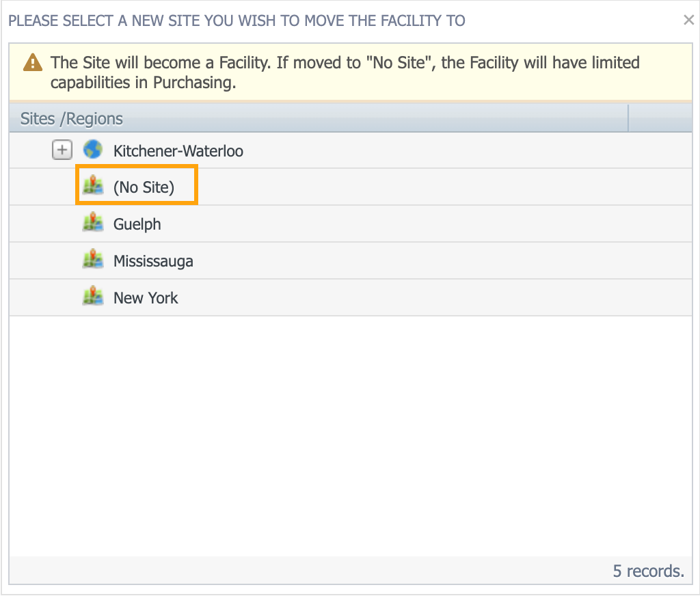Click the warning message about limited Purchasing
The width and height of the screenshot is (700, 596).
point(345,72)
